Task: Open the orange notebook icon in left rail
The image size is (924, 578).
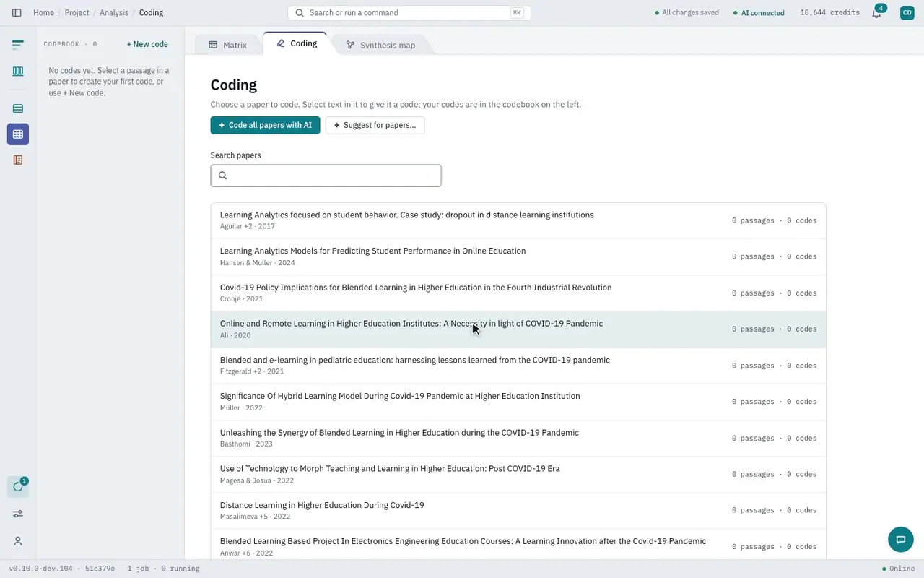Action: click(x=18, y=160)
